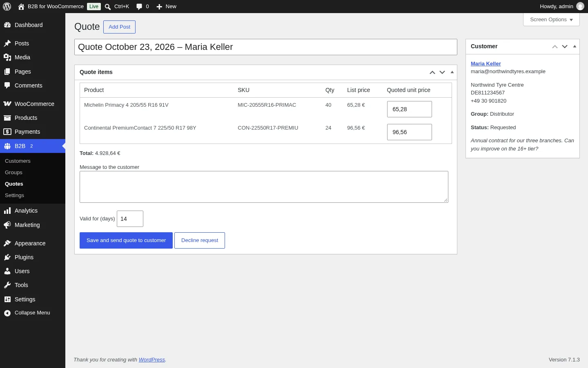Click the Media library icon
The width and height of the screenshot is (588, 368).
tap(7, 57)
